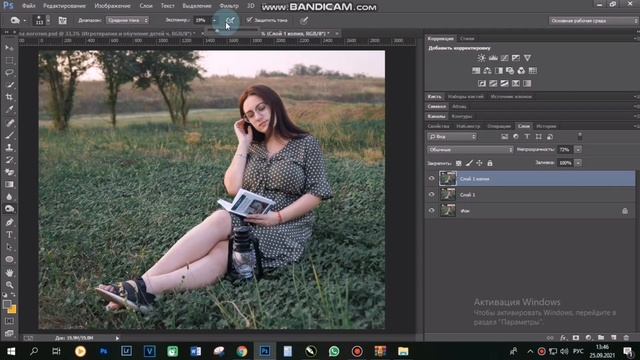Open the 'Файл' menu

(29, 6)
